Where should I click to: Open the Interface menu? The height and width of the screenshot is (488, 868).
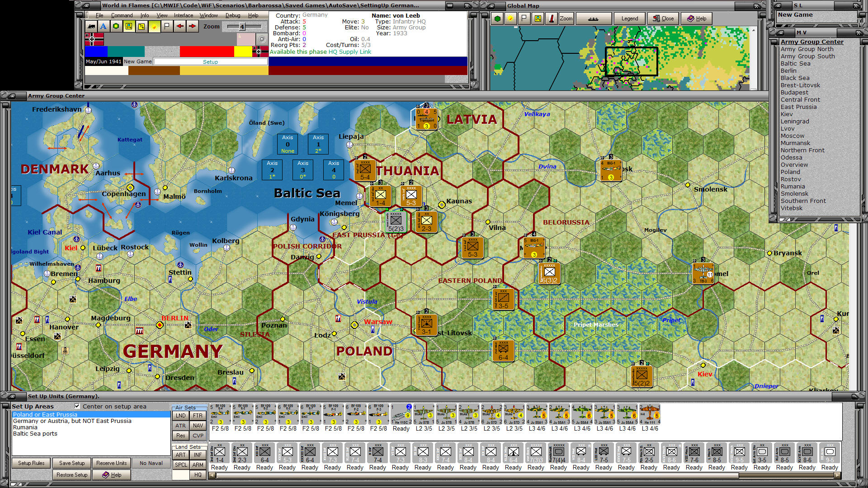pos(184,15)
